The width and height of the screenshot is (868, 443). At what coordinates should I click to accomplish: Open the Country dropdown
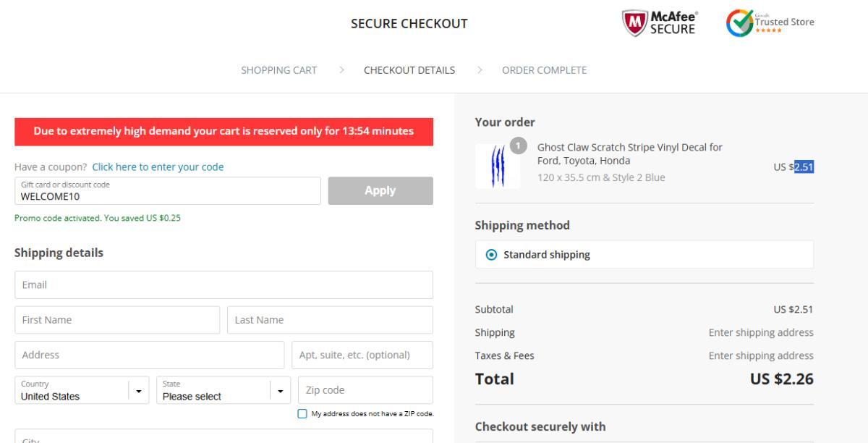[72, 390]
